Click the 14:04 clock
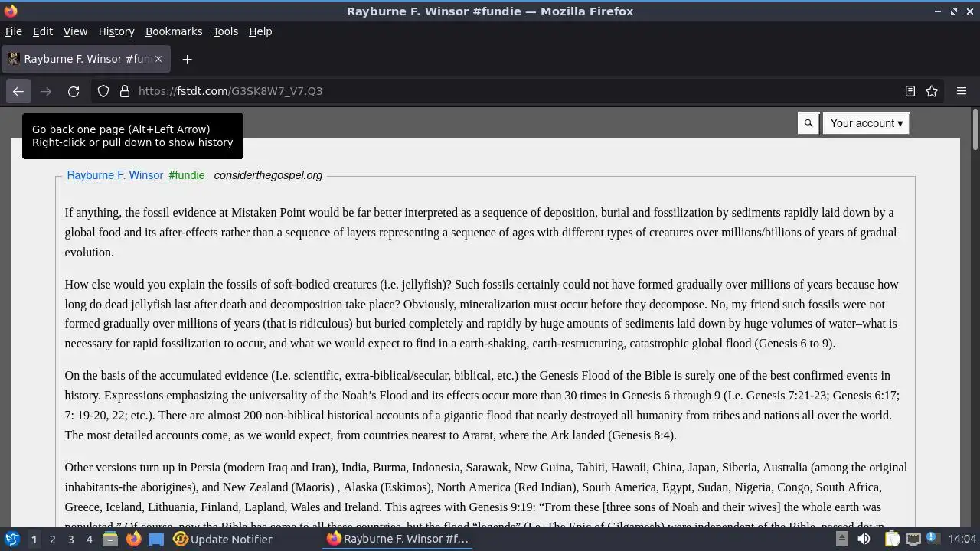 click(962, 540)
